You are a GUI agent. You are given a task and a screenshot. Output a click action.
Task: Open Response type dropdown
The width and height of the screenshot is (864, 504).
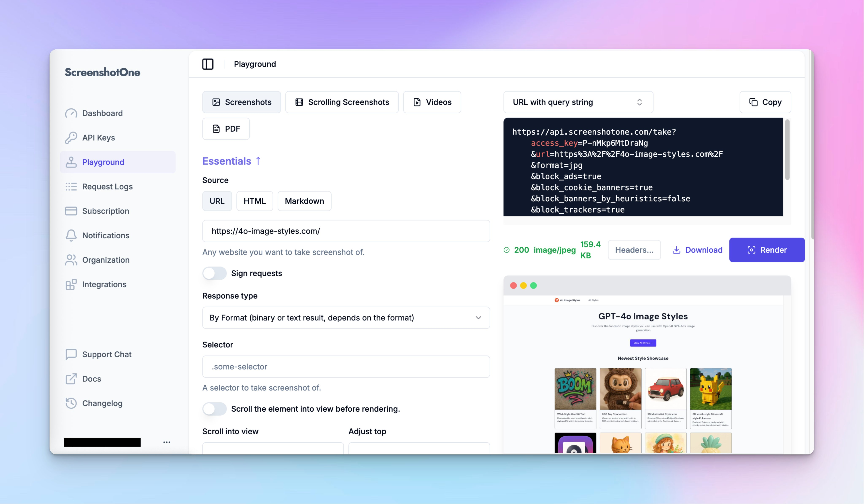[346, 318]
